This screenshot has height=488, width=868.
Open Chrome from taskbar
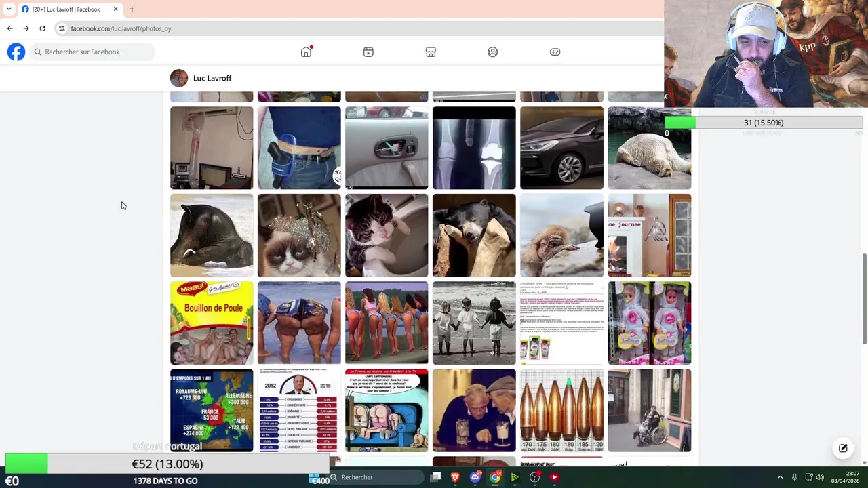495,477
